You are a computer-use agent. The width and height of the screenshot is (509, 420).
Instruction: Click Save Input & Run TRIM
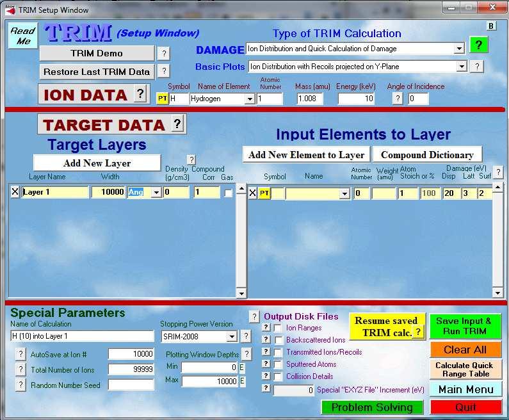pyautogui.click(x=465, y=326)
